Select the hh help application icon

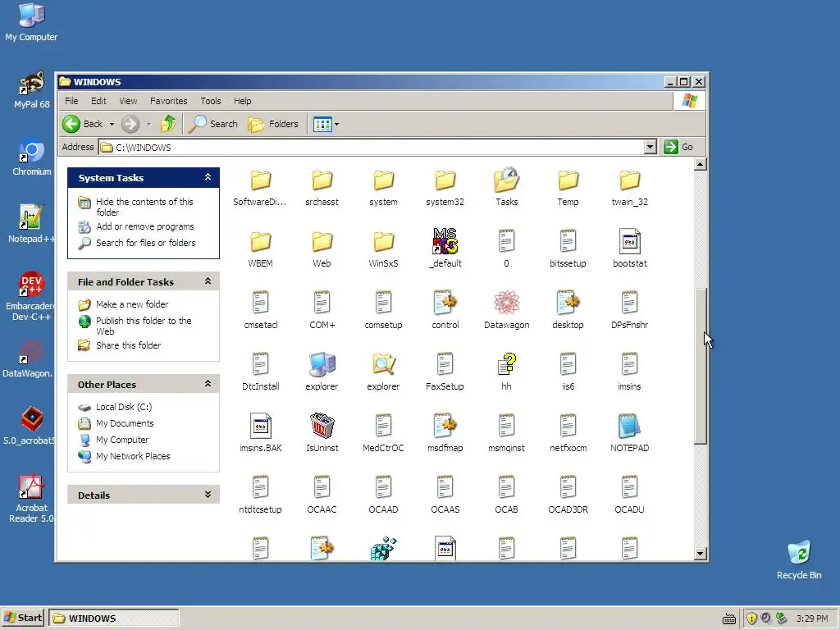506,364
